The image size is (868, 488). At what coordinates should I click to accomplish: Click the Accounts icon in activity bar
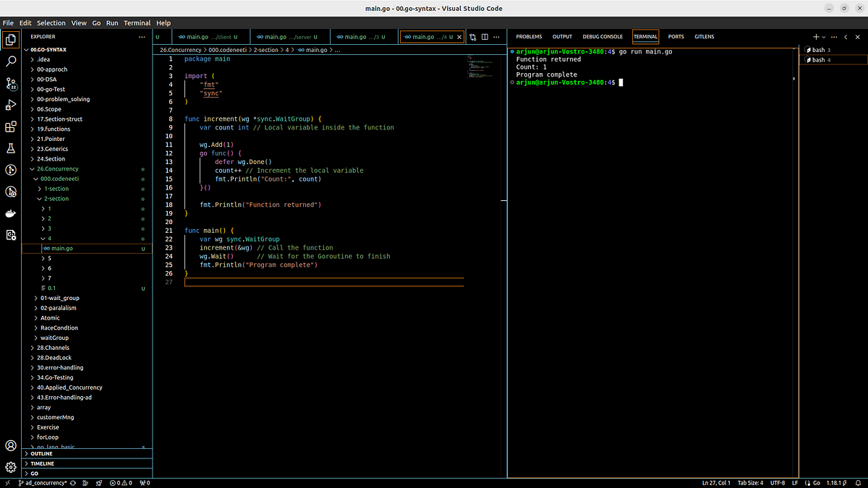(11, 445)
